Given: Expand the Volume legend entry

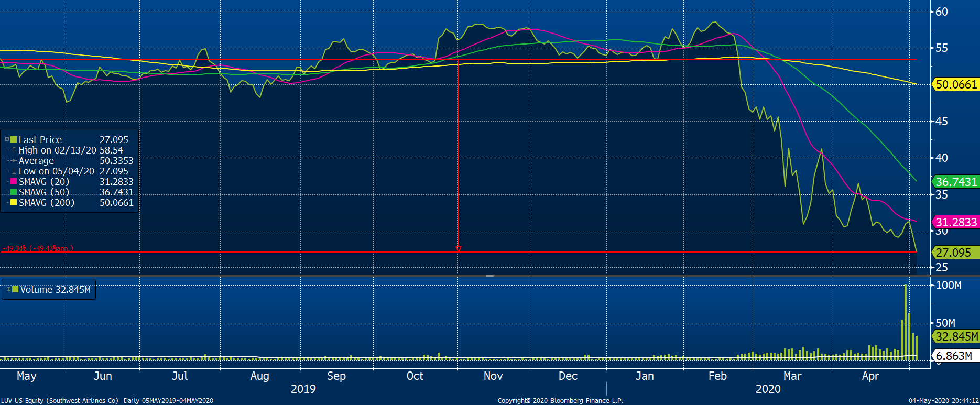Looking at the screenshot, I should [8, 289].
